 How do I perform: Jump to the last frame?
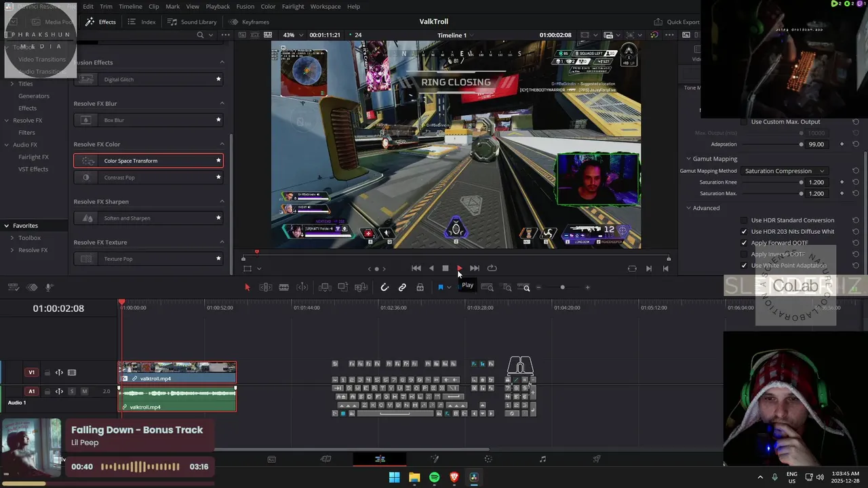click(475, 268)
